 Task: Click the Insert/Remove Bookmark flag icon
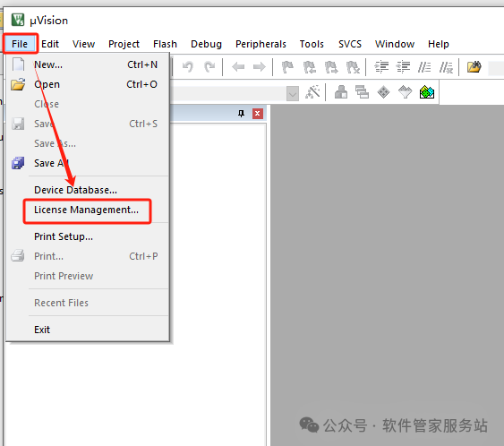click(287, 67)
